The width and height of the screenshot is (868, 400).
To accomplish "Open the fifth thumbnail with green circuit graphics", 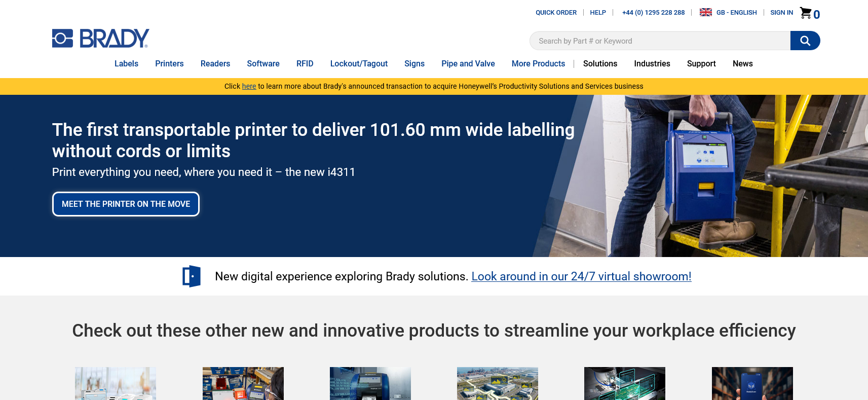I will tap(625, 383).
